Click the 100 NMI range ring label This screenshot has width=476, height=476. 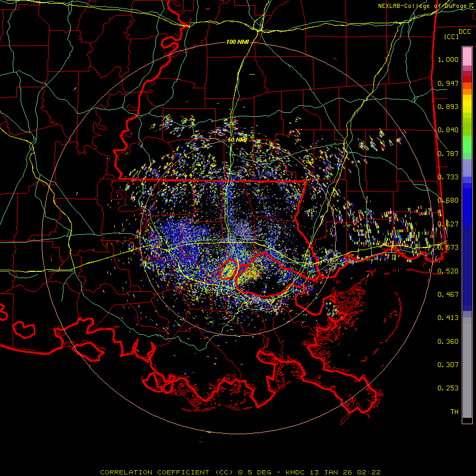[237, 42]
